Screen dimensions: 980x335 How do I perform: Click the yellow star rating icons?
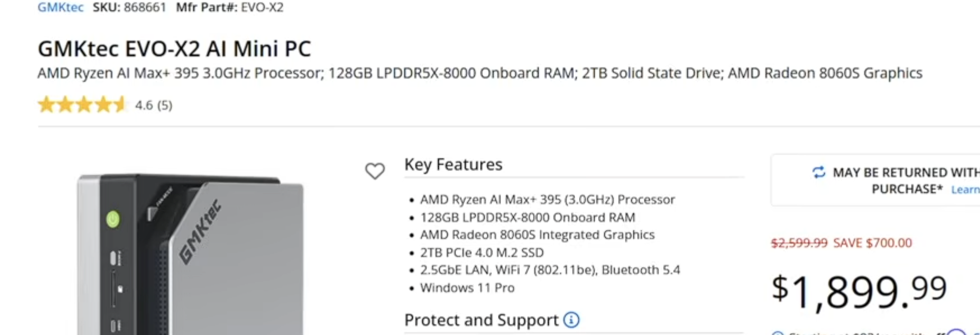82,105
